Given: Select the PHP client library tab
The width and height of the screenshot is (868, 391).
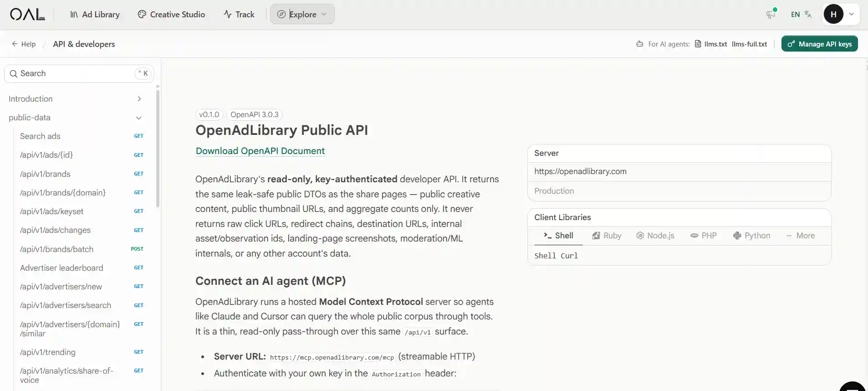Looking at the screenshot, I should 704,236.
